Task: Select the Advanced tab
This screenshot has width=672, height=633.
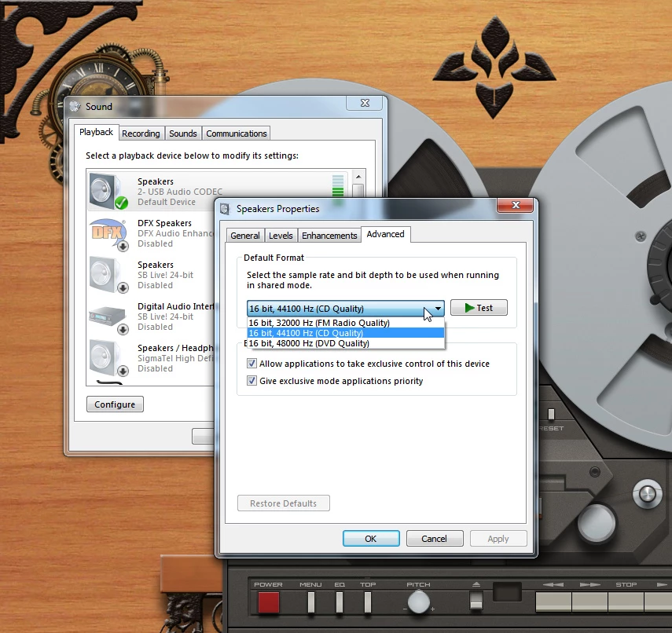Action: pyautogui.click(x=385, y=234)
